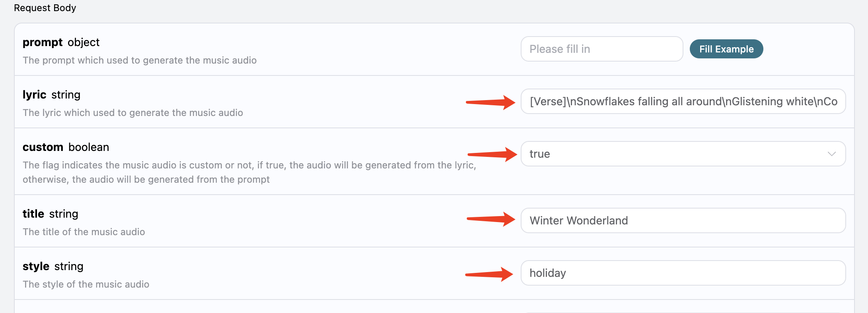
Task: Click the custom flag description paragraph
Action: (x=249, y=172)
